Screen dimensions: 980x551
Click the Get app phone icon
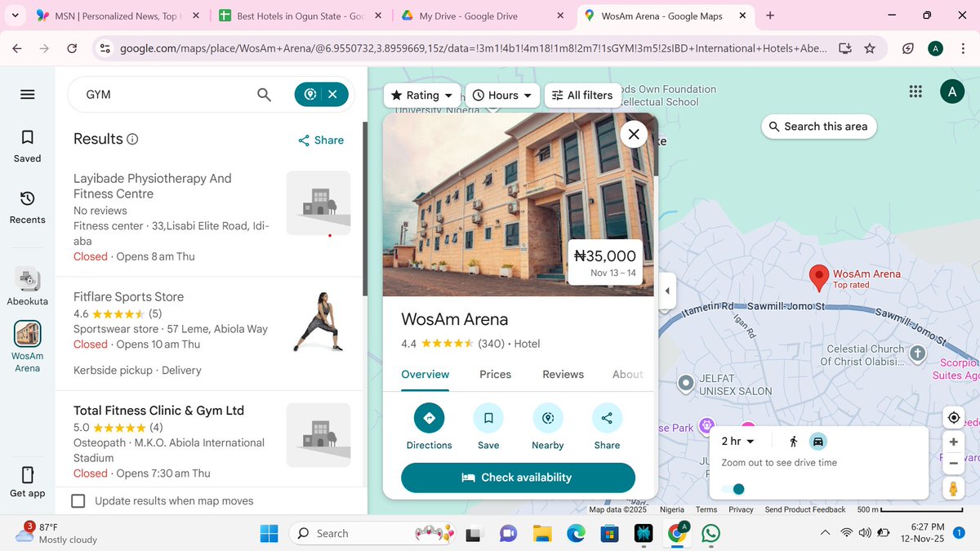click(27, 474)
